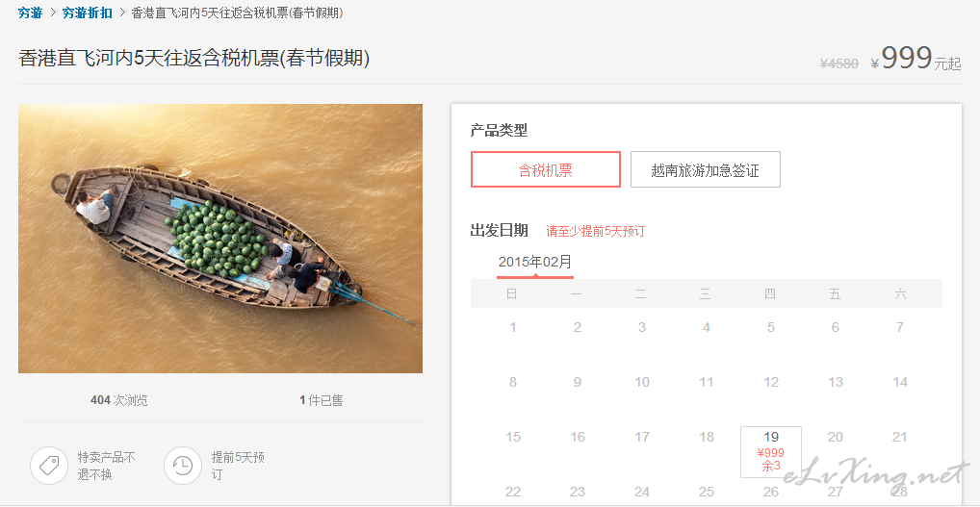Click the 提前5天预订 notice text

[238, 466]
